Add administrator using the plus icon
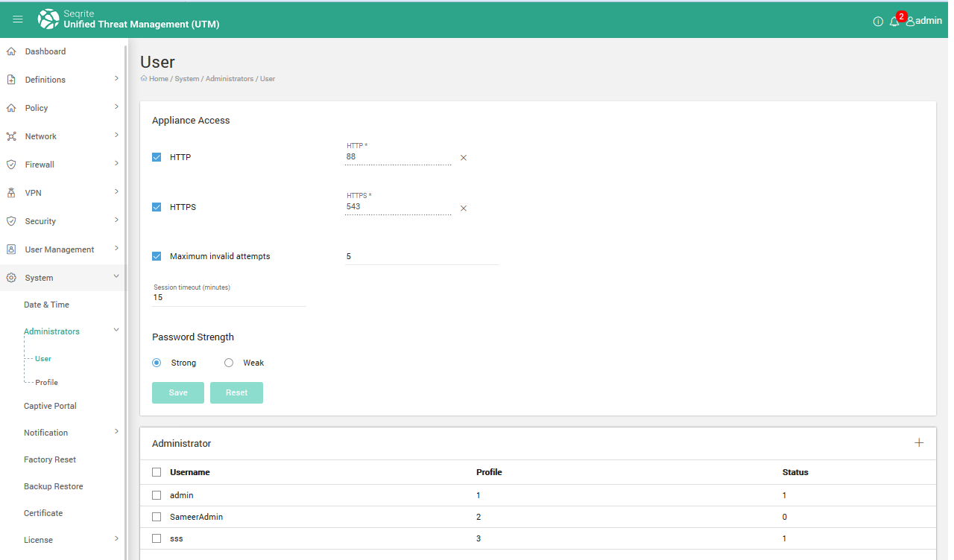Screen dimensions: 954x560 coord(919,443)
